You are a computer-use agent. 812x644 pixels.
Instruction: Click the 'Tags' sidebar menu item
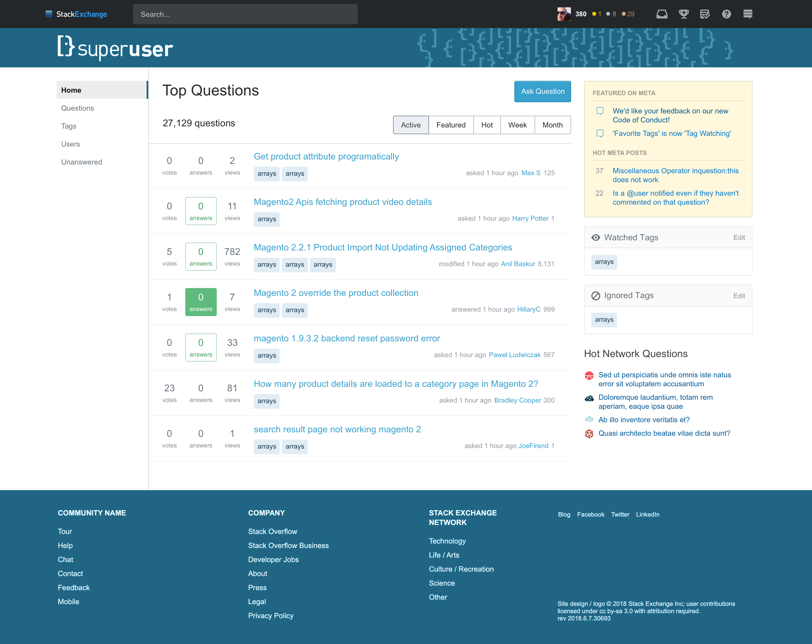click(69, 126)
